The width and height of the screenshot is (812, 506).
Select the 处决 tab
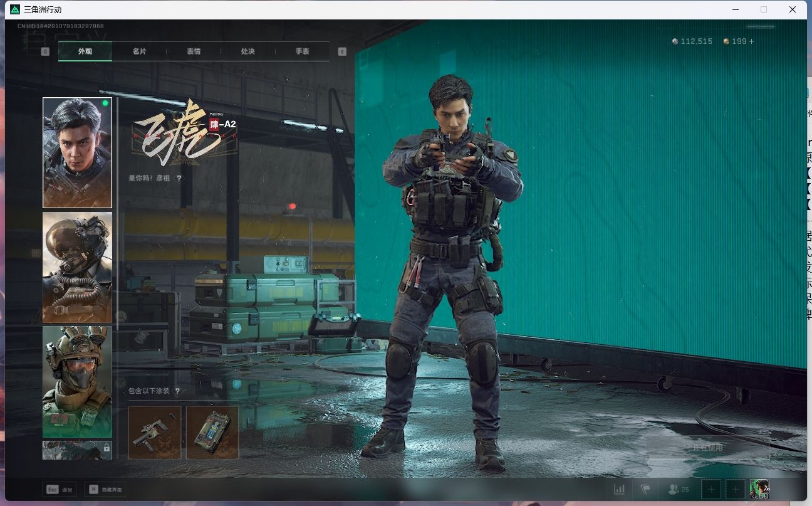point(248,51)
